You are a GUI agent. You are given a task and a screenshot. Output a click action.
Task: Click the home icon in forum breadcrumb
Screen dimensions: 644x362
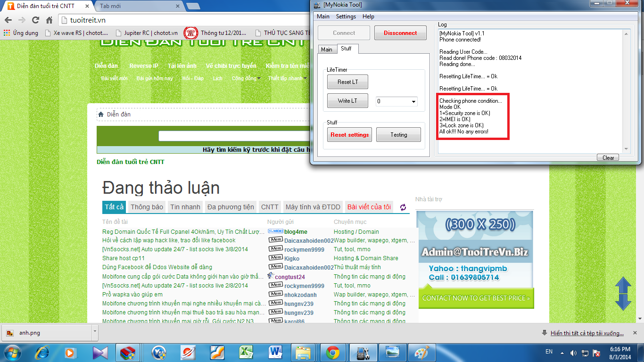tap(101, 115)
